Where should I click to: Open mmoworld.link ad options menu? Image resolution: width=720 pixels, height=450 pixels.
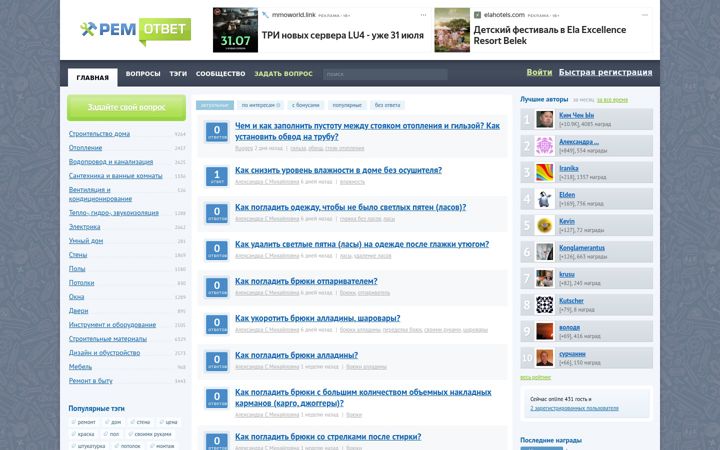coord(423,15)
